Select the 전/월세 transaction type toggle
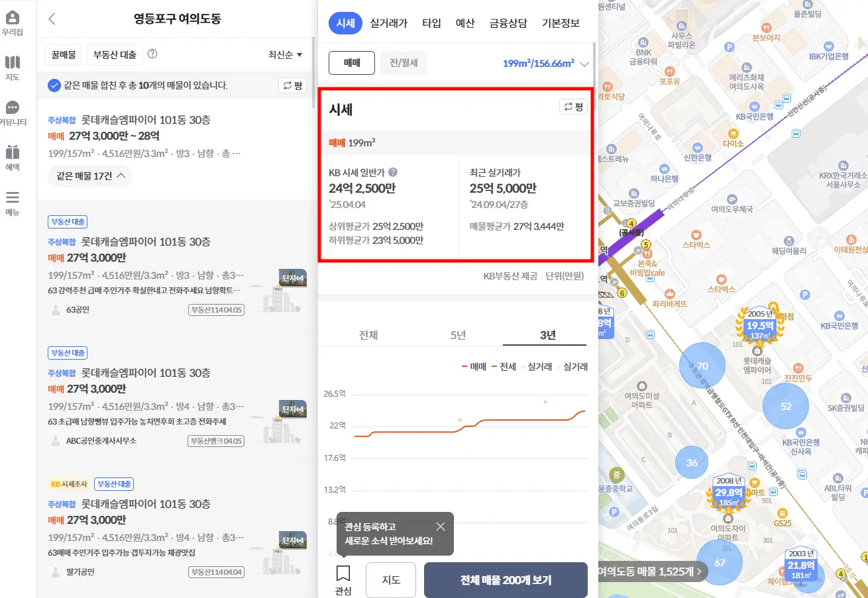 click(404, 63)
